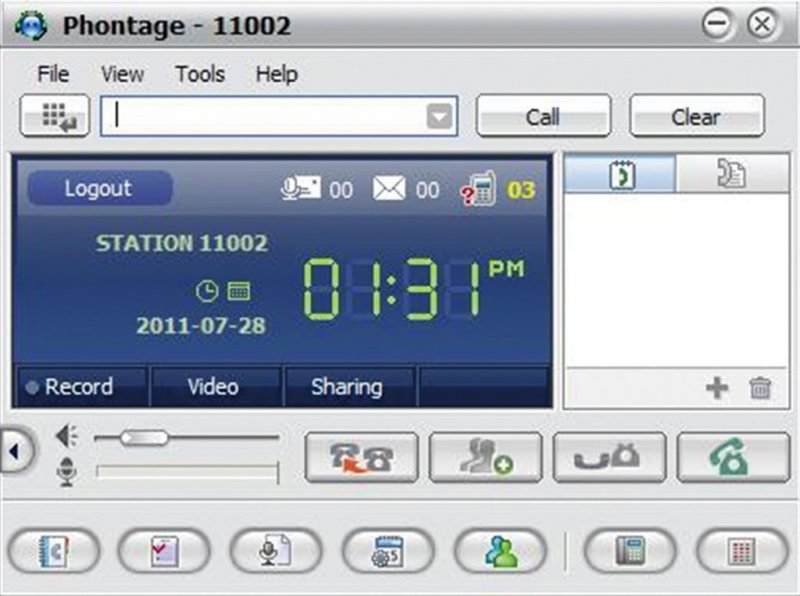Expand the phone number dropdown arrow
The width and height of the screenshot is (800, 596).
tap(439, 117)
